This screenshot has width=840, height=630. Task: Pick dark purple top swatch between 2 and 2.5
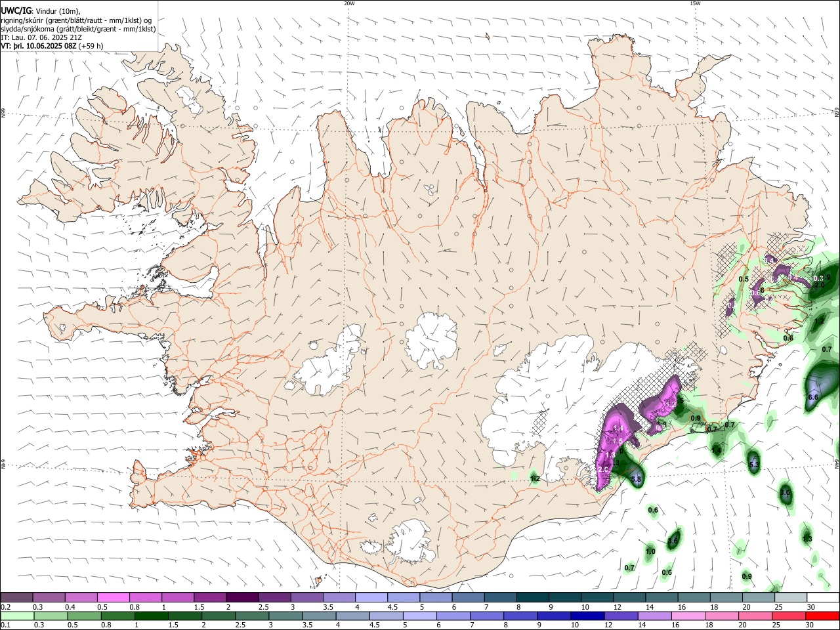[x=242, y=597]
